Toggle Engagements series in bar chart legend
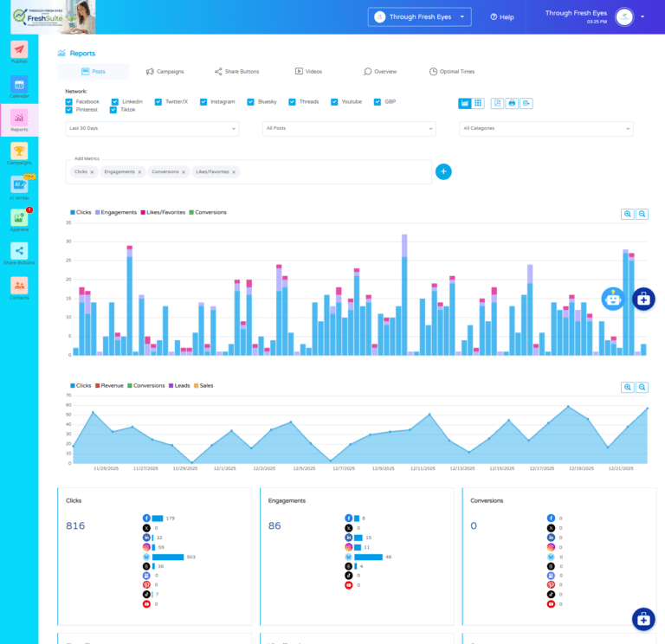This screenshot has width=665, height=644. (x=116, y=212)
